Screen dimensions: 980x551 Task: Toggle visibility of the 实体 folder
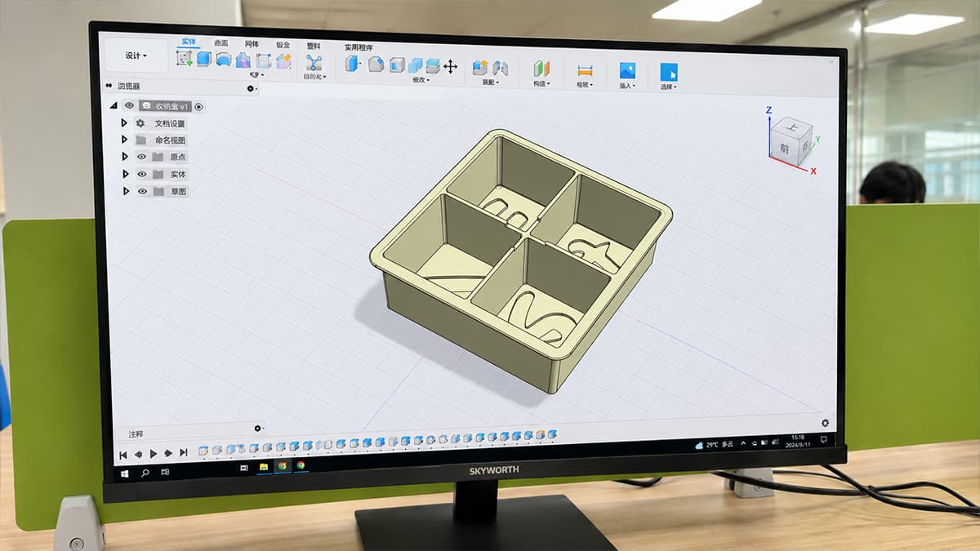point(142,174)
